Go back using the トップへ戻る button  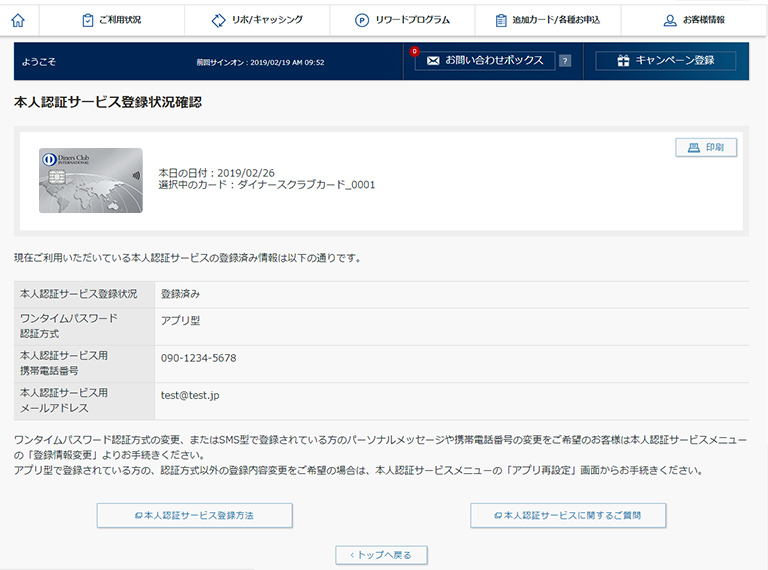click(x=381, y=554)
